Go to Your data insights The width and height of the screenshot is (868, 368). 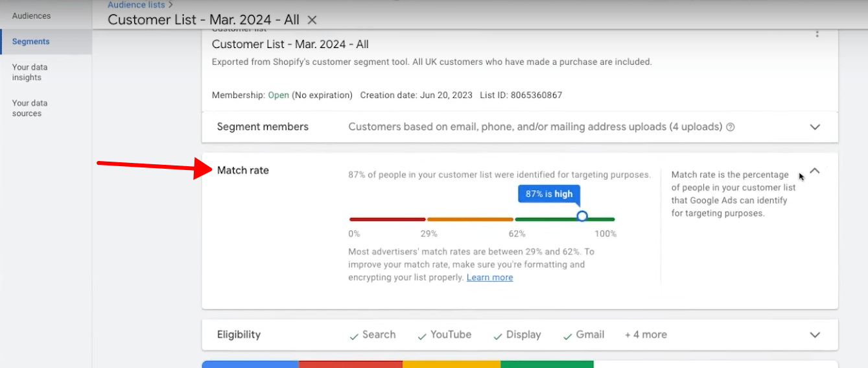(x=30, y=72)
